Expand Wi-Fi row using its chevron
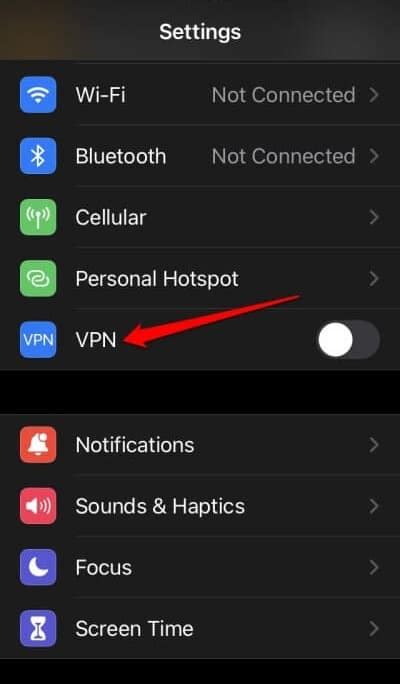The width and height of the screenshot is (400, 684). click(x=374, y=95)
